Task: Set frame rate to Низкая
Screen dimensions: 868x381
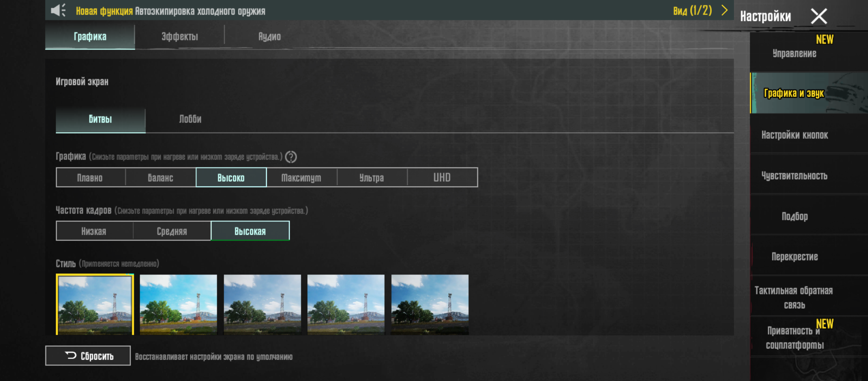Action: pyautogui.click(x=94, y=231)
